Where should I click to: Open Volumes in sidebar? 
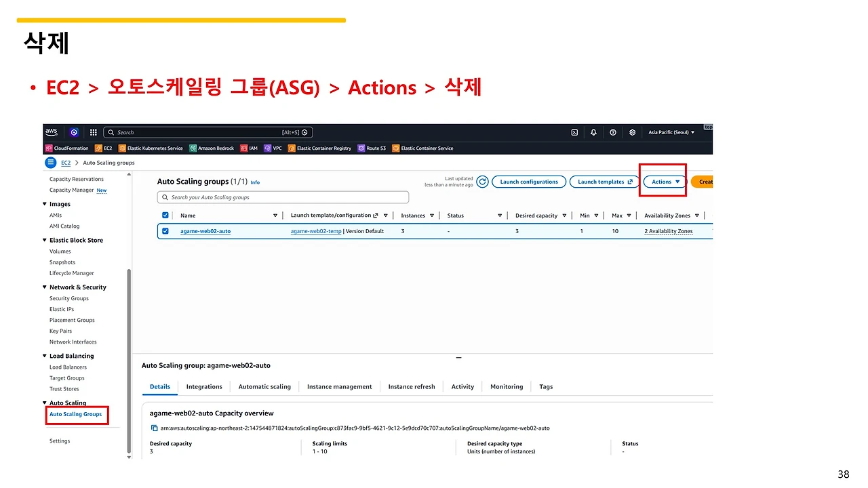point(60,251)
